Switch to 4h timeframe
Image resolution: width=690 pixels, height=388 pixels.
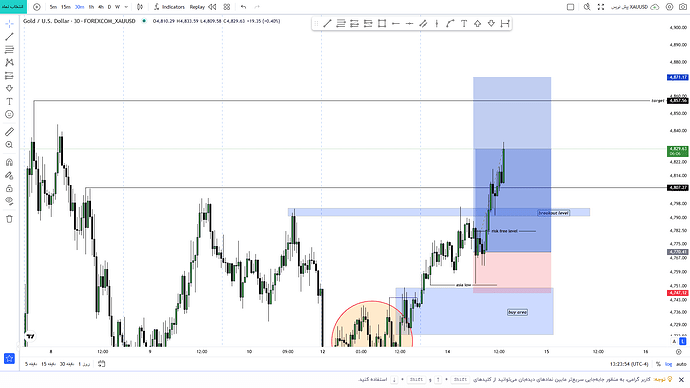pos(101,7)
